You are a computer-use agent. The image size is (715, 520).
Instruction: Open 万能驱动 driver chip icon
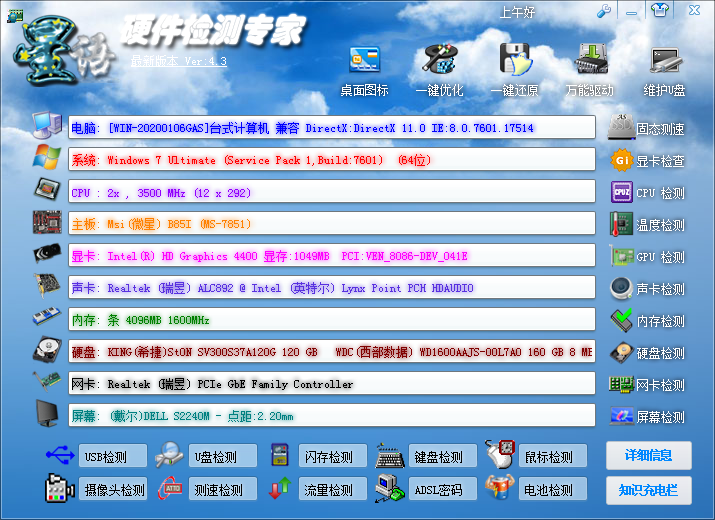coord(591,58)
